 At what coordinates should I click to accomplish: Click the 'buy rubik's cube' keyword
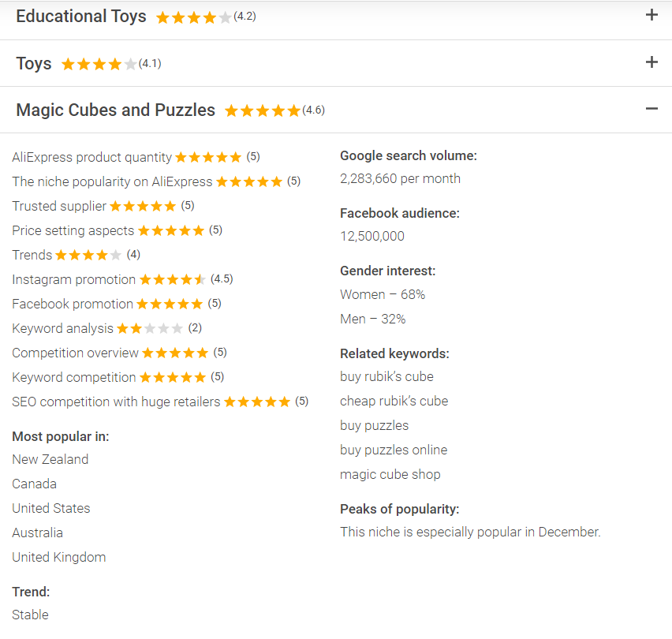386,376
